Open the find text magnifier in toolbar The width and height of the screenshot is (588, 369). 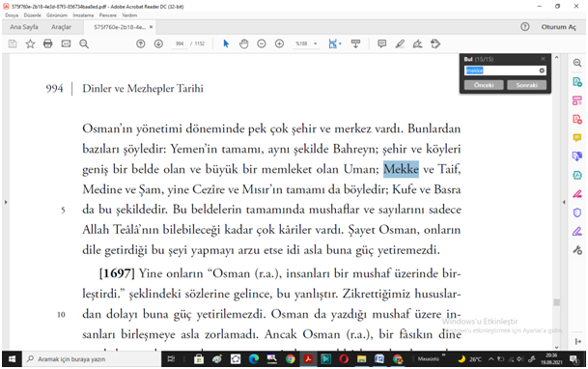[x=84, y=43]
